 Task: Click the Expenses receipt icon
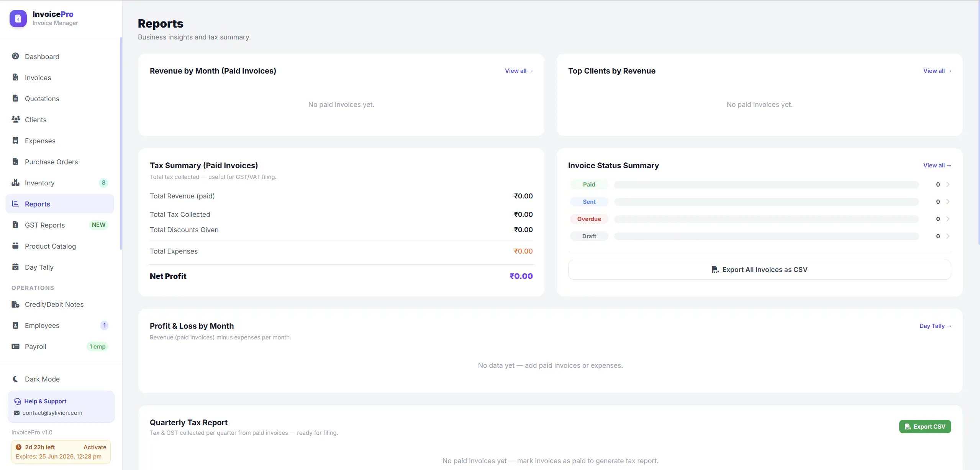click(15, 141)
